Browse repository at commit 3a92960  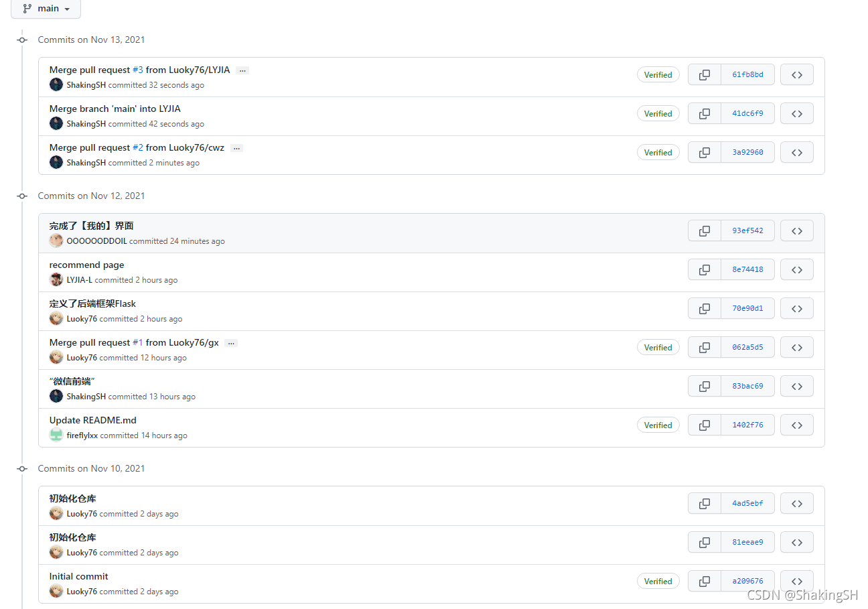click(797, 153)
